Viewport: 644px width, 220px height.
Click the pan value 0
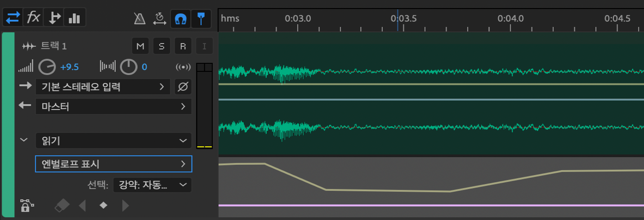(144, 67)
